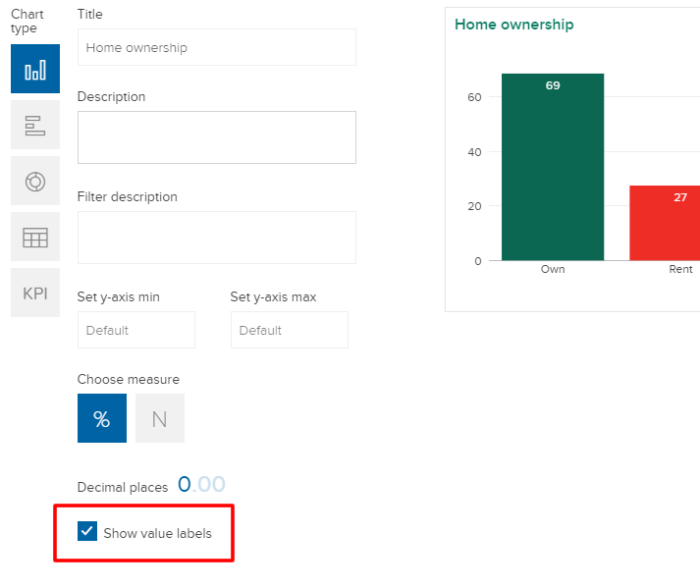The width and height of the screenshot is (700, 588).
Task: Click the Filter description field
Action: coord(216,238)
